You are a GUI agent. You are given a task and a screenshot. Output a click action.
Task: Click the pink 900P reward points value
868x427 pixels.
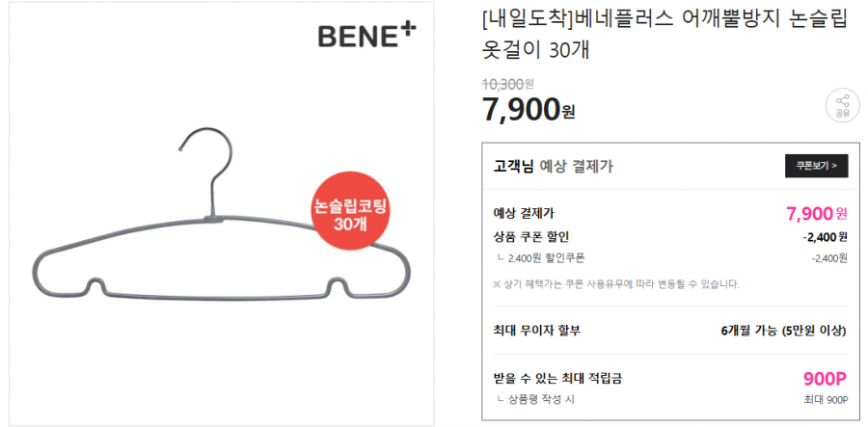825,378
